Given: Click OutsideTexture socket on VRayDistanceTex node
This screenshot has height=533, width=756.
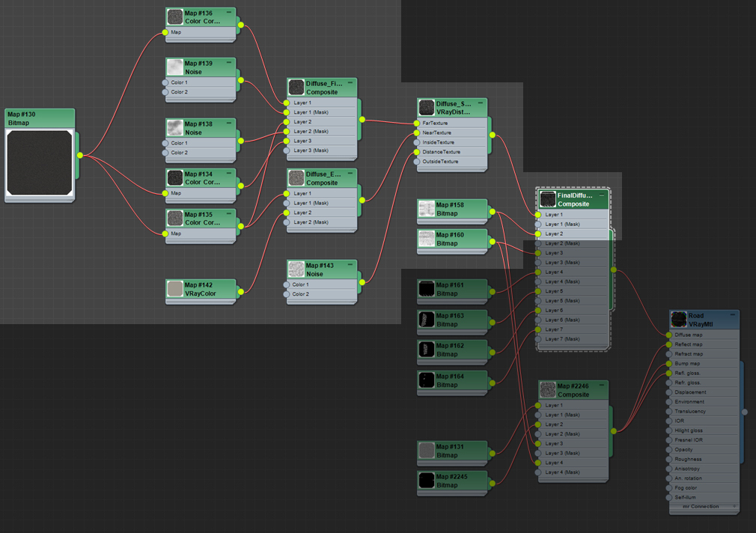Looking at the screenshot, I should (417, 162).
